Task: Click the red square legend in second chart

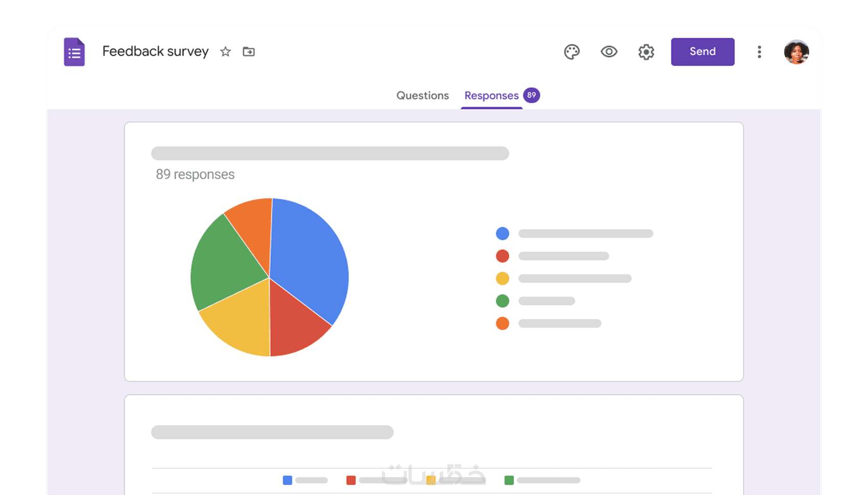Action: coord(351,480)
